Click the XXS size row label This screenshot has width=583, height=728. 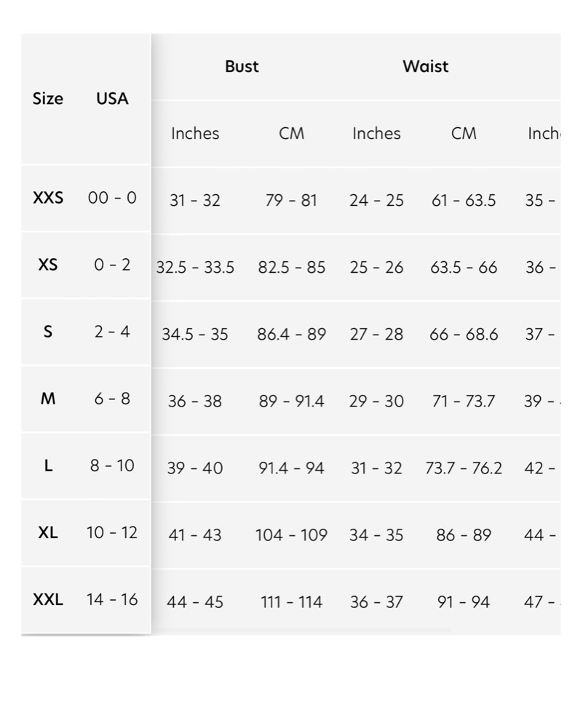(48, 198)
